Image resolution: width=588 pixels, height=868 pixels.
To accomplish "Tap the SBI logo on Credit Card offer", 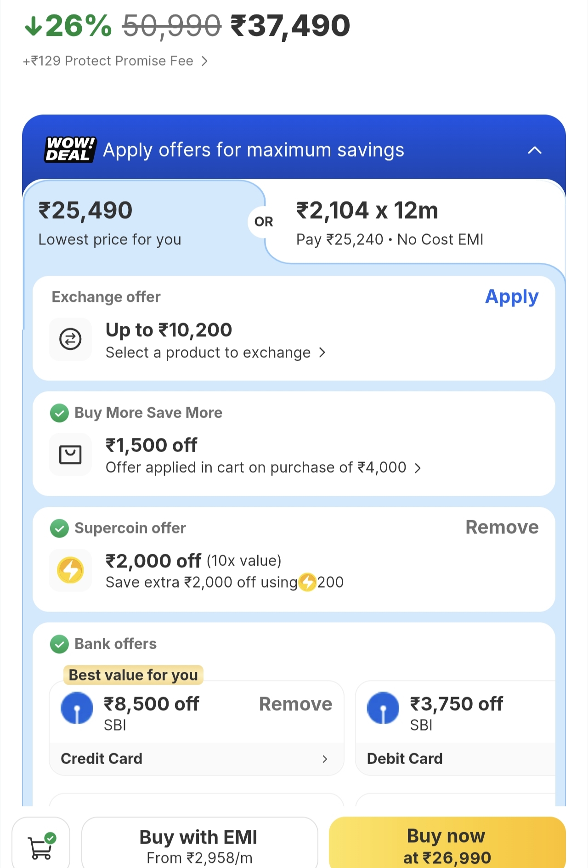I will [x=77, y=708].
